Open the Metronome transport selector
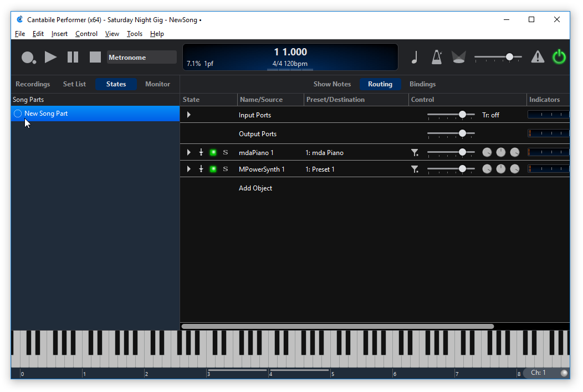 click(x=142, y=57)
